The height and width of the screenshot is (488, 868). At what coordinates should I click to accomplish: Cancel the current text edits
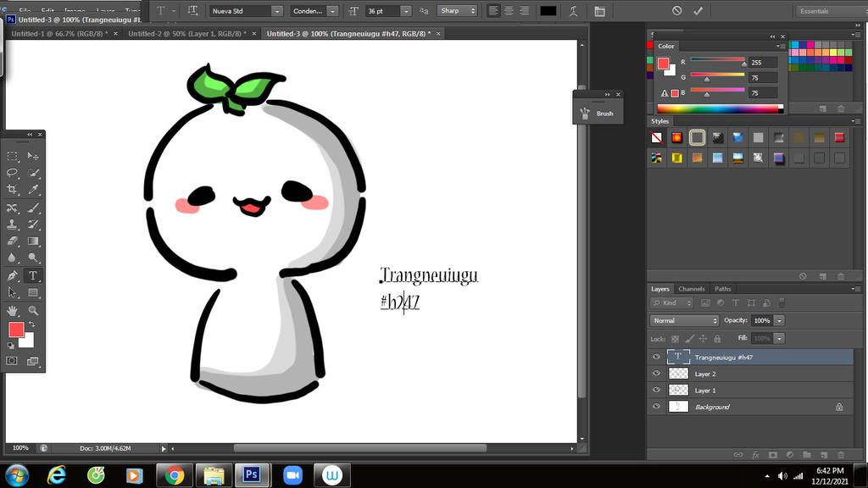click(677, 11)
